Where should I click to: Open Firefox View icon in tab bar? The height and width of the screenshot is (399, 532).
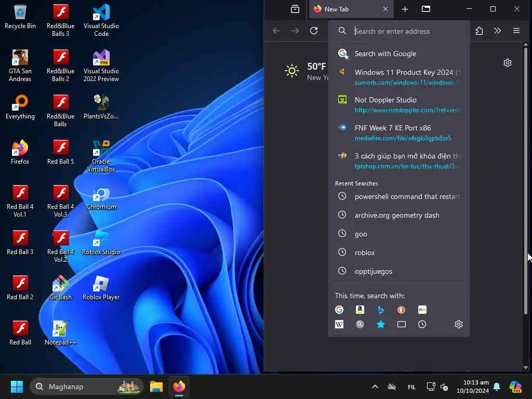point(295,9)
